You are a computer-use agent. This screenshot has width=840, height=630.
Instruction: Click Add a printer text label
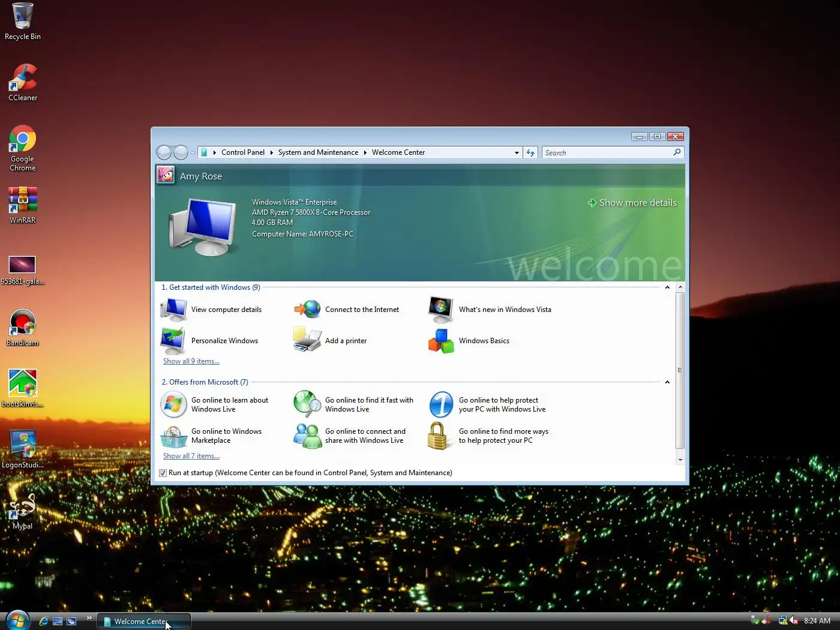tap(346, 341)
